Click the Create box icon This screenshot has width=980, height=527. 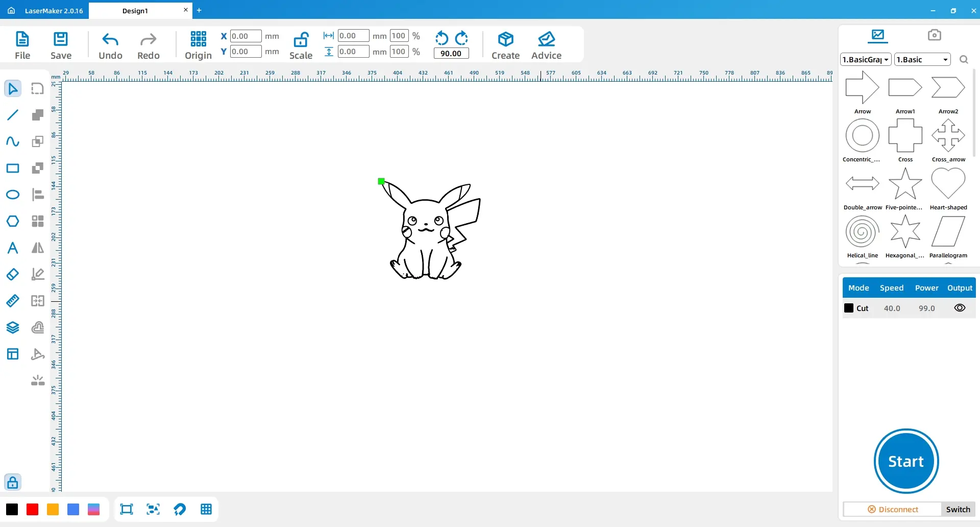pyautogui.click(x=505, y=45)
